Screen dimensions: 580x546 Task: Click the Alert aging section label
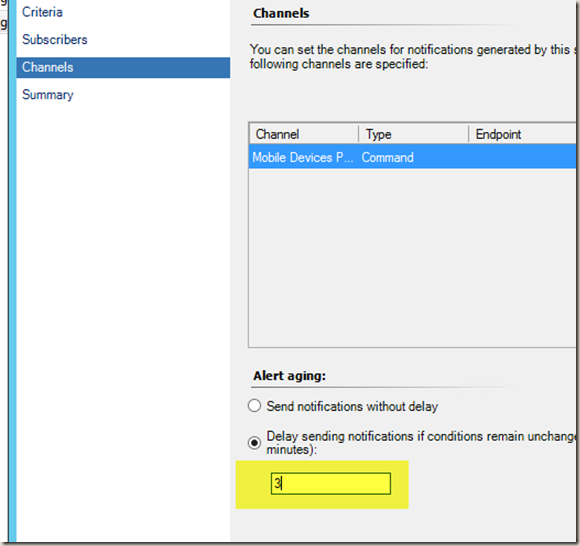click(x=289, y=376)
